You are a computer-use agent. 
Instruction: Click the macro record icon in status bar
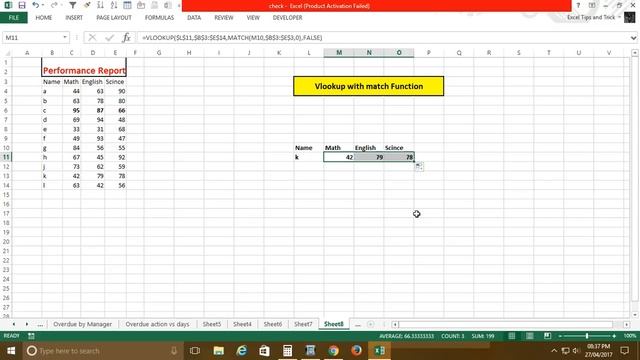click(x=31, y=336)
